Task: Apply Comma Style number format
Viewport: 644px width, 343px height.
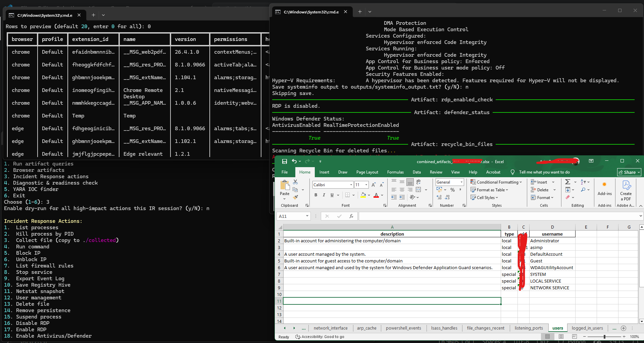Action: [x=460, y=190]
